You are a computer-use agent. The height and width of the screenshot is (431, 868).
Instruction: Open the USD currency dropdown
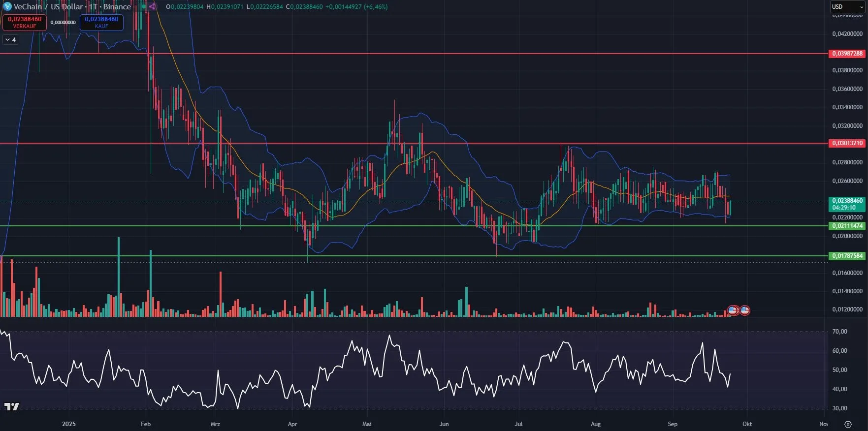click(x=847, y=7)
